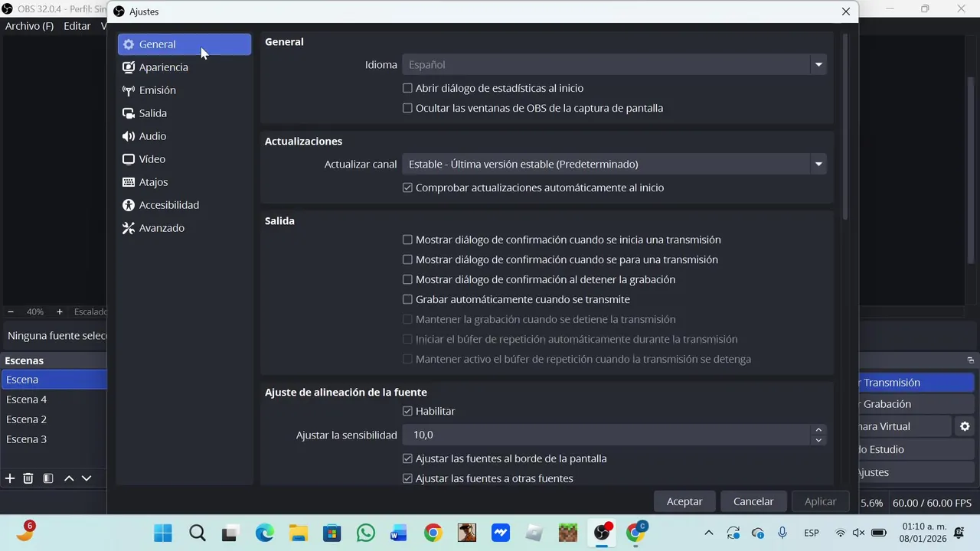980x551 pixels.
Task: Open clock and date in taskbar
Action: (924, 533)
